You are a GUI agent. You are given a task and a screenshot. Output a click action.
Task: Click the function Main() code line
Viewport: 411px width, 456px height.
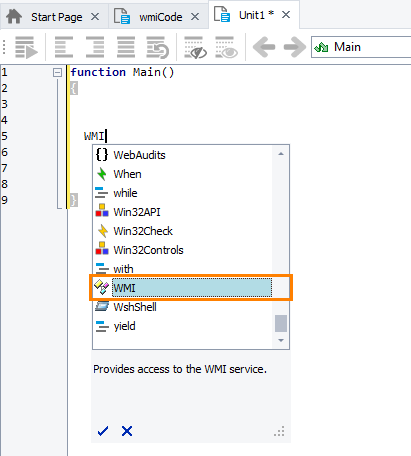(122, 72)
